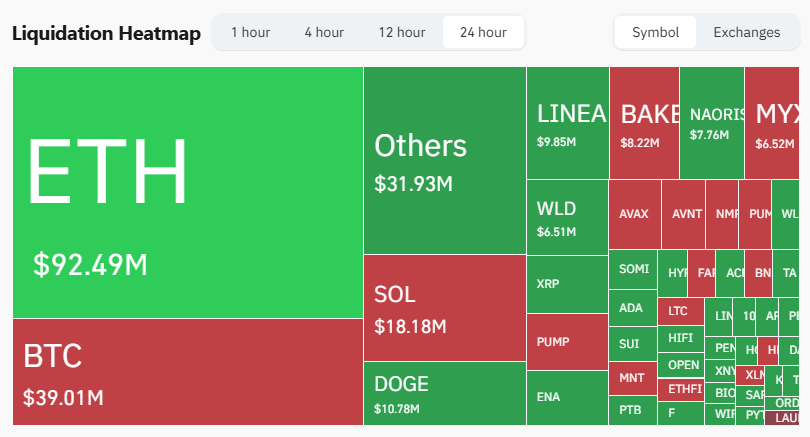Click the NMR tile
The image size is (810, 437).
(x=722, y=214)
